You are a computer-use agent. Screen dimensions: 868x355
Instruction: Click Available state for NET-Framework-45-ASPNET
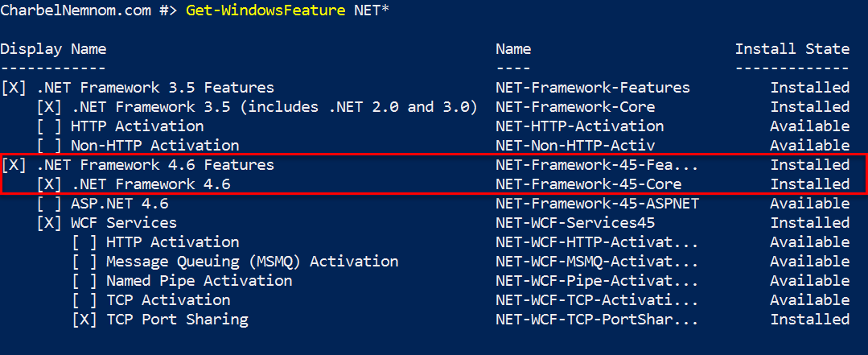click(810, 204)
